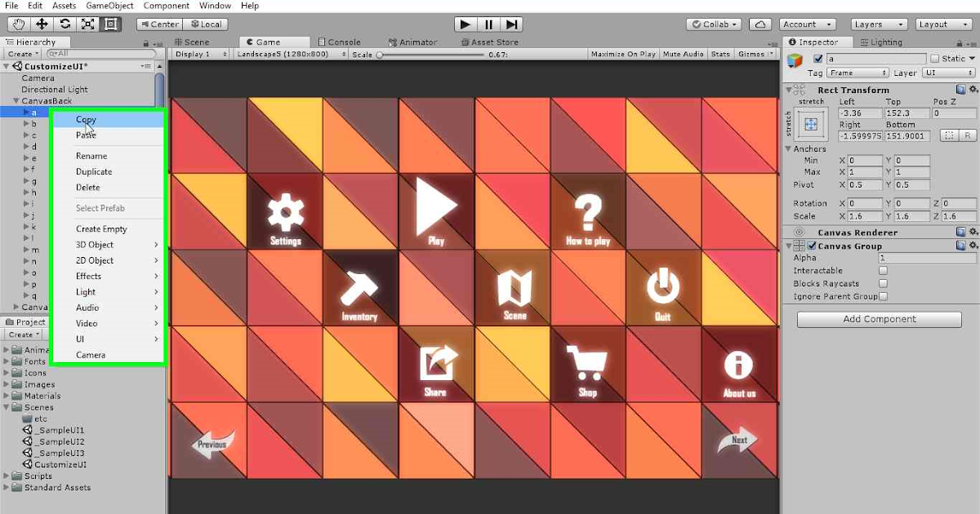Enable Blocks Raycasts in Canvas Group

coord(884,283)
